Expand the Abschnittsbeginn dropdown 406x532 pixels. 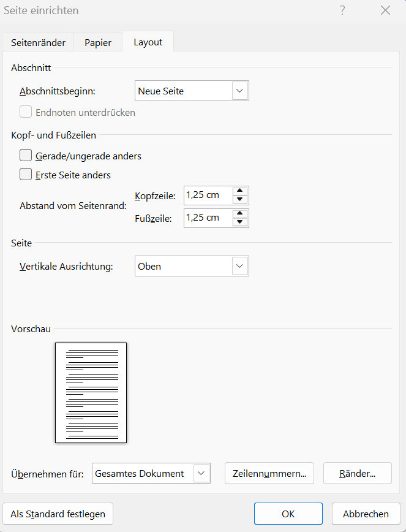[x=240, y=91]
